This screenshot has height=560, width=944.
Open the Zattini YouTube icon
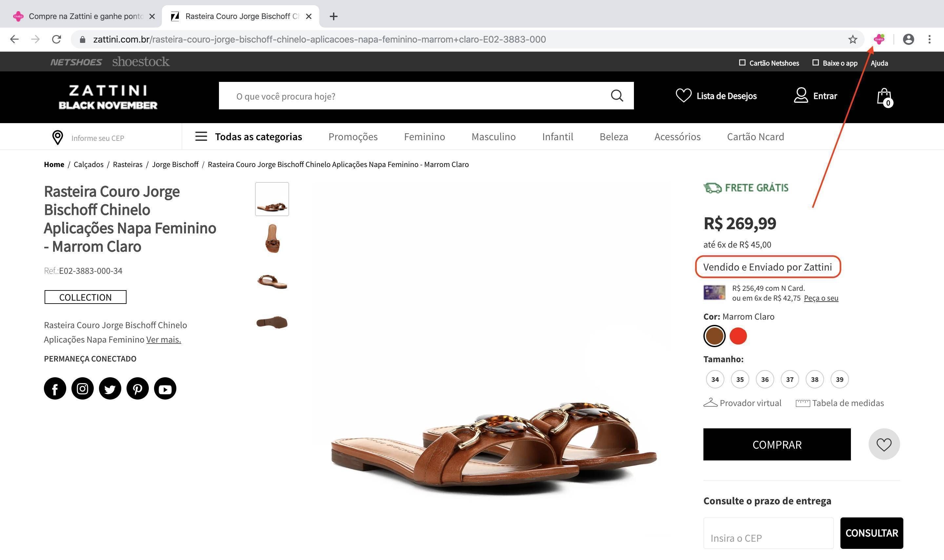[165, 389]
